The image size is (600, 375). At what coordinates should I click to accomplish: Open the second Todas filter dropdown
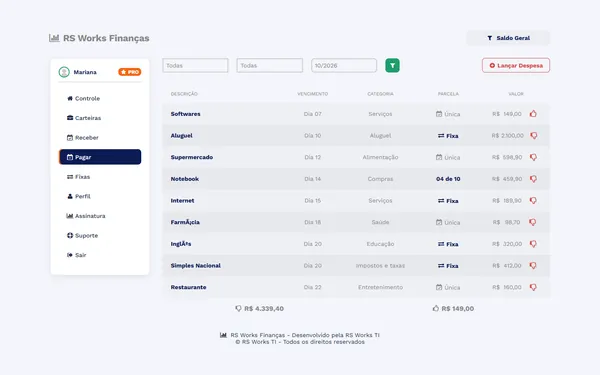pyautogui.click(x=269, y=65)
